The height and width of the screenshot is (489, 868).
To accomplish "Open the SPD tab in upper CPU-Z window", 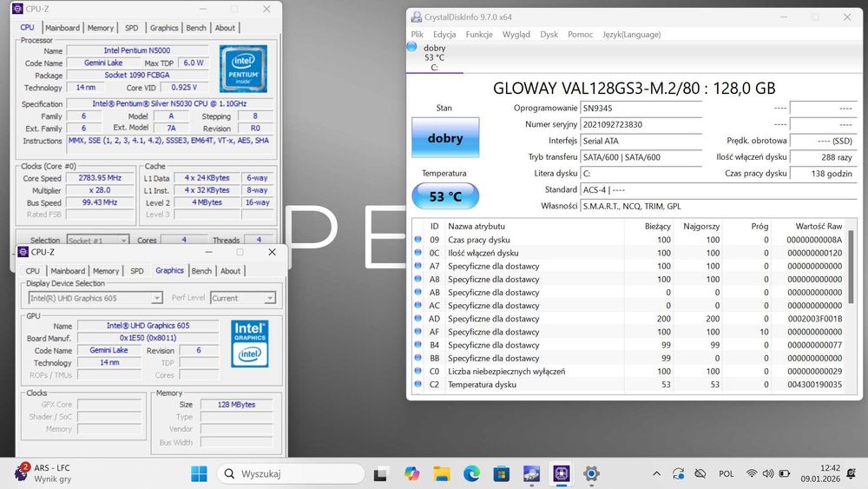I will tap(131, 28).
